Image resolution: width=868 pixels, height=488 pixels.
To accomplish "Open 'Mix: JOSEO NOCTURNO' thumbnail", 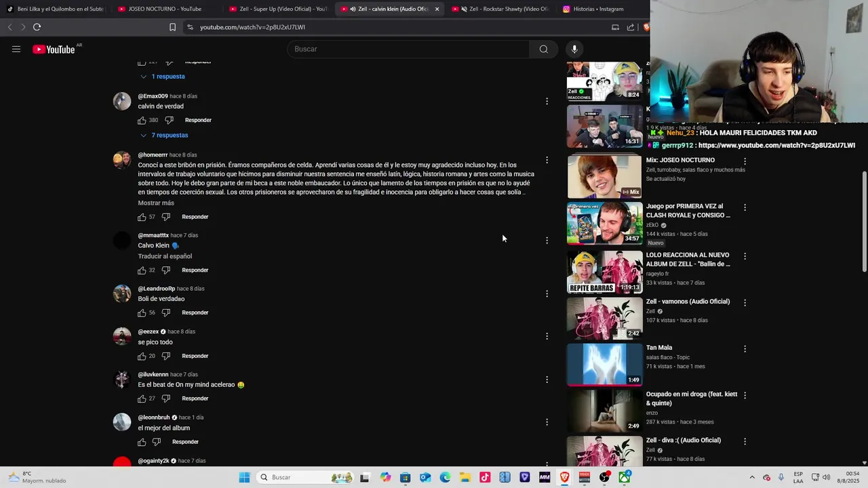I will [x=604, y=176].
